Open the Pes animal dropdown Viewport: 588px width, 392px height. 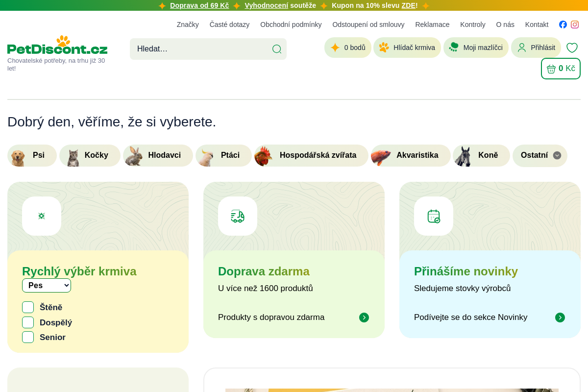47,285
